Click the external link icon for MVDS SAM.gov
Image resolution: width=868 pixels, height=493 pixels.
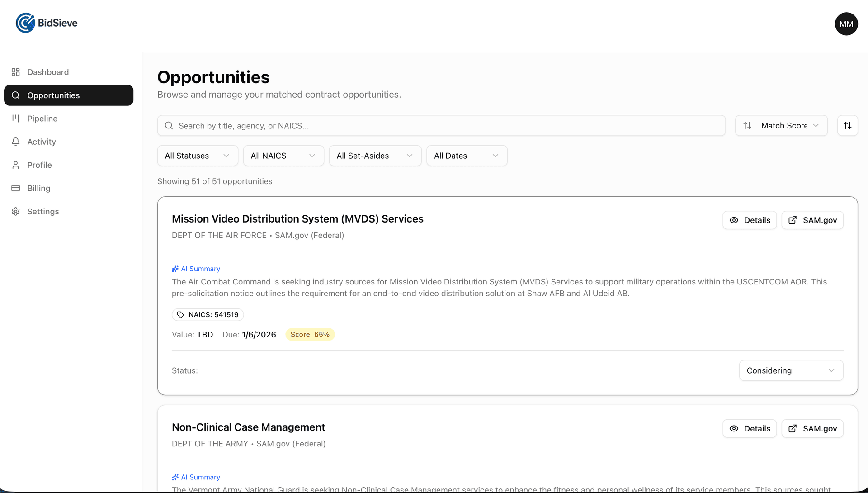click(x=793, y=220)
